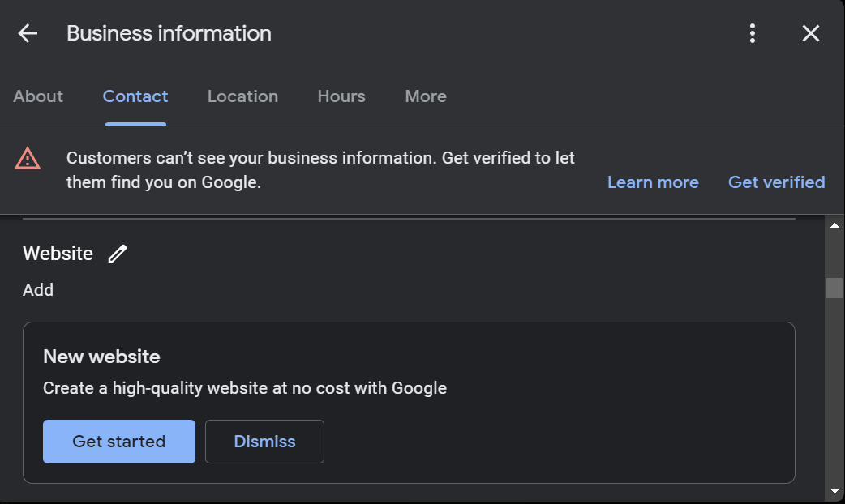Open the three-dot overflow menu
The height and width of the screenshot is (504, 845).
click(752, 33)
